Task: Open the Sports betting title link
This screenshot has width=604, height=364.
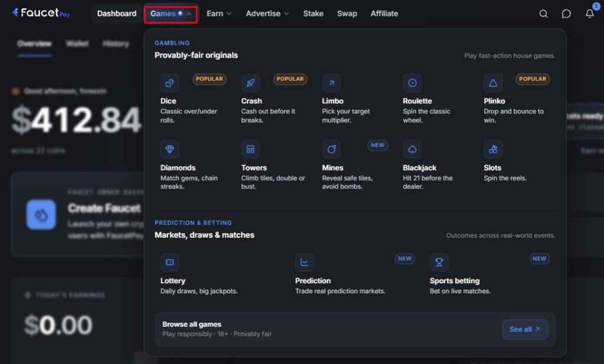Action: (x=455, y=281)
